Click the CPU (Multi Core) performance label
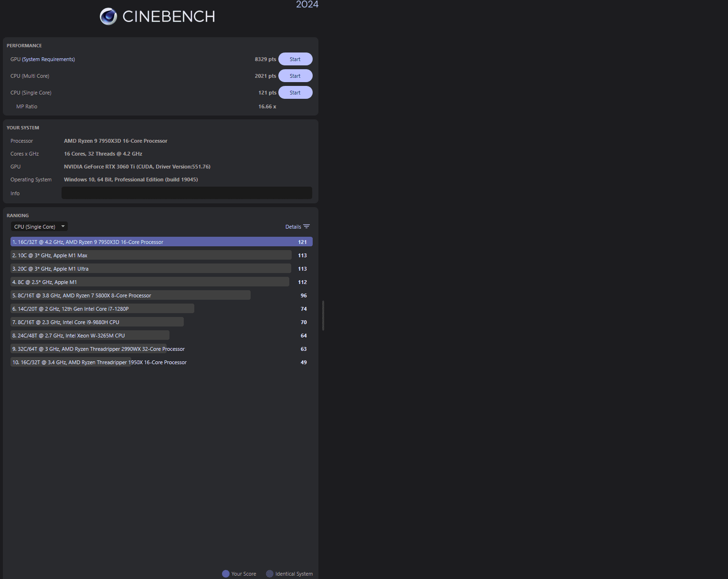 [x=30, y=76]
